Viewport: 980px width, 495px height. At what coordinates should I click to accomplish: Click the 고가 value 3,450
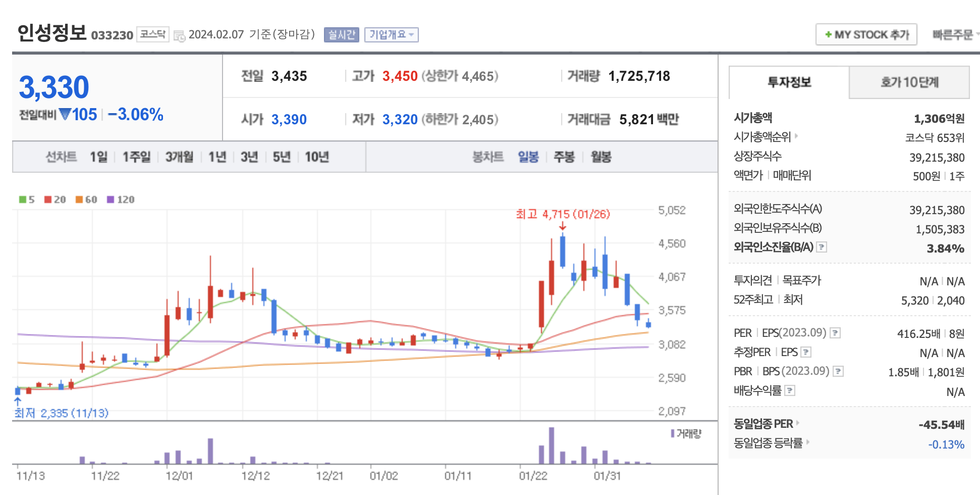click(400, 76)
